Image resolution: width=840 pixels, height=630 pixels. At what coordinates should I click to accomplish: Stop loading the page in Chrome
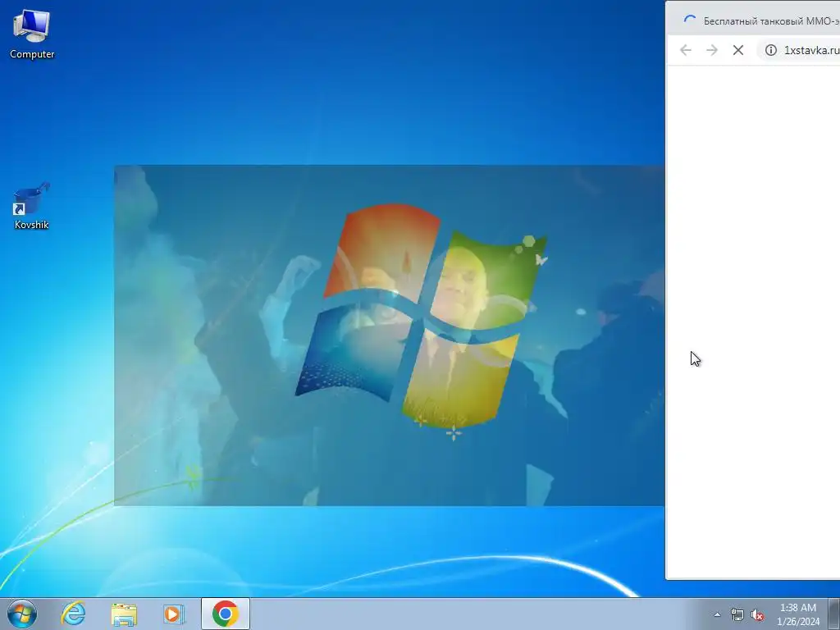[x=738, y=50]
